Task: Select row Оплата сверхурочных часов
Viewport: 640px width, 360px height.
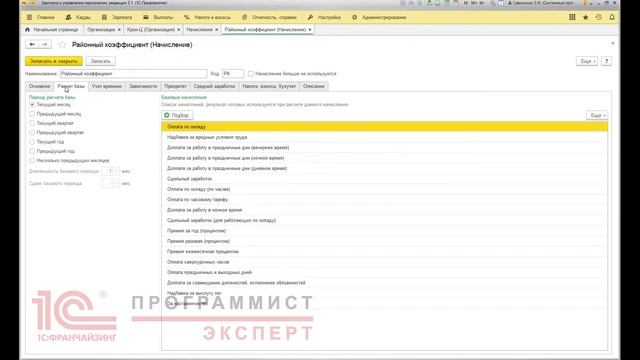Action: click(x=384, y=262)
